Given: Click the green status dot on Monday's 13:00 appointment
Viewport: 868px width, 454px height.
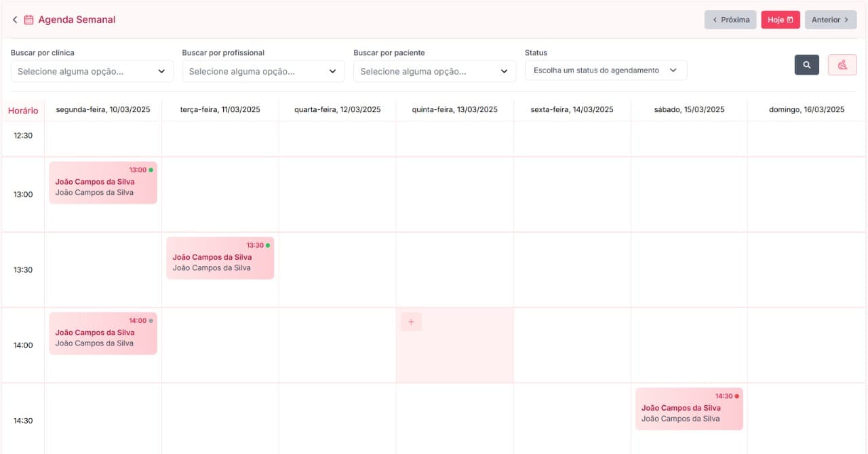Looking at the screenshot, I should pos(151,170).
